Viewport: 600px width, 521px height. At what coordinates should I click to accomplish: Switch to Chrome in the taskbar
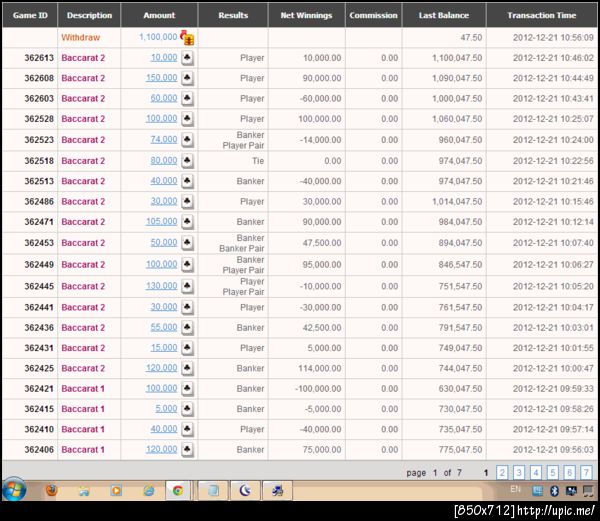pos(178,490)
